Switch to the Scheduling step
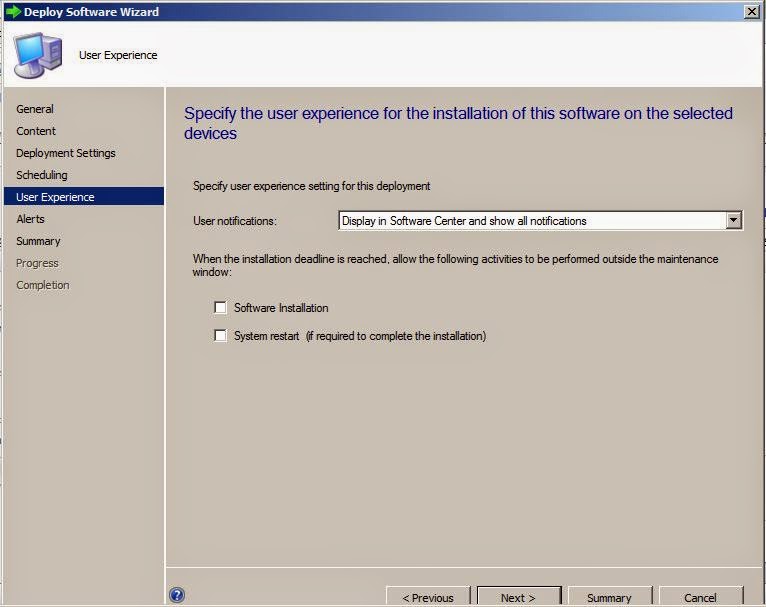The image size is (766, 607). click(x=42, y=175)
